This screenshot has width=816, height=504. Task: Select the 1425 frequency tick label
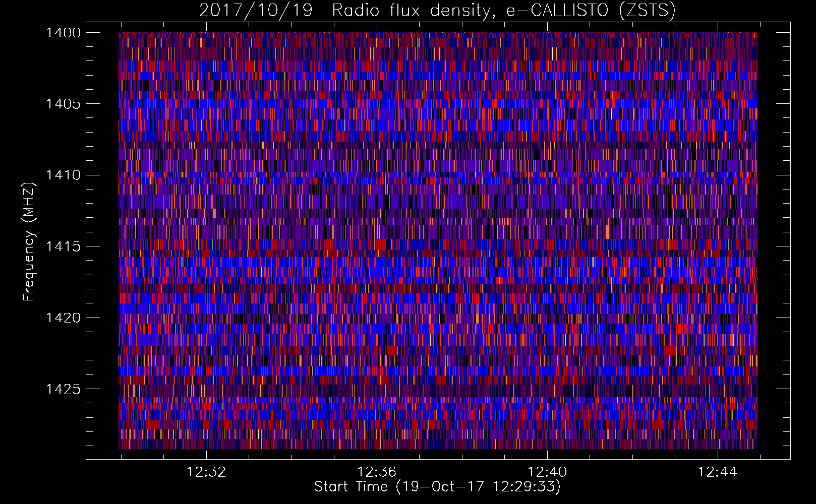(x=63, y=389)
